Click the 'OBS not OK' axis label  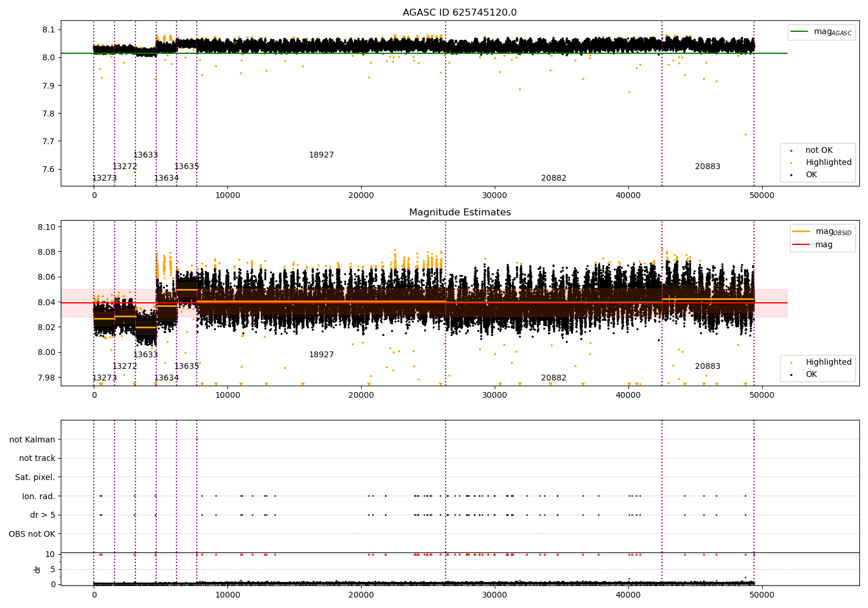pyautogui.click(x=32, y=534)
